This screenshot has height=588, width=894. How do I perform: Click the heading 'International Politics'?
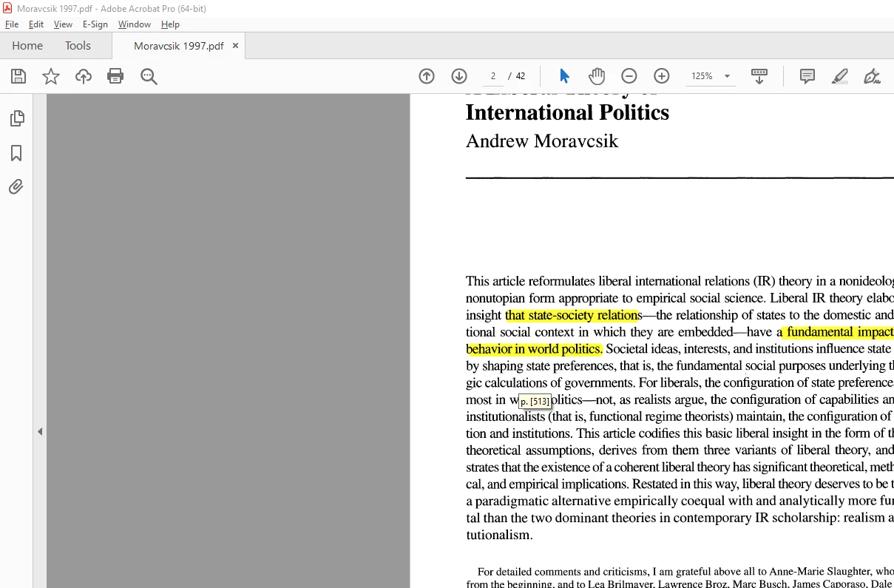point(567,112)
